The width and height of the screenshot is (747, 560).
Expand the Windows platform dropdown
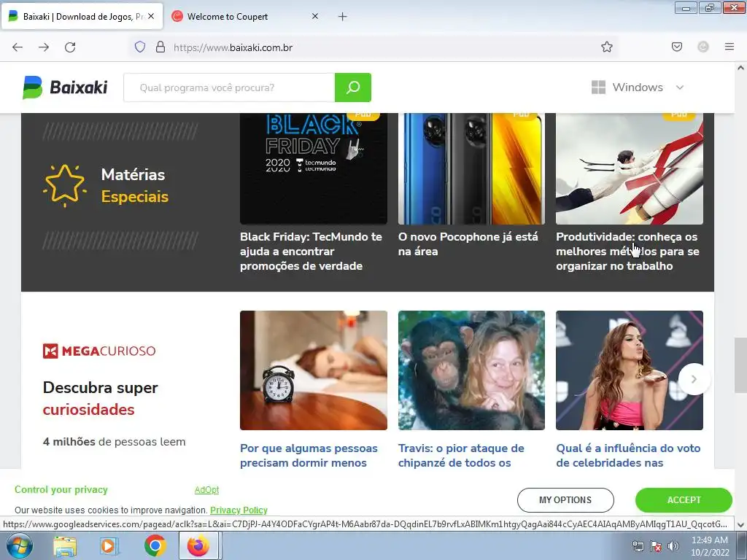click(x=638, y=87)
